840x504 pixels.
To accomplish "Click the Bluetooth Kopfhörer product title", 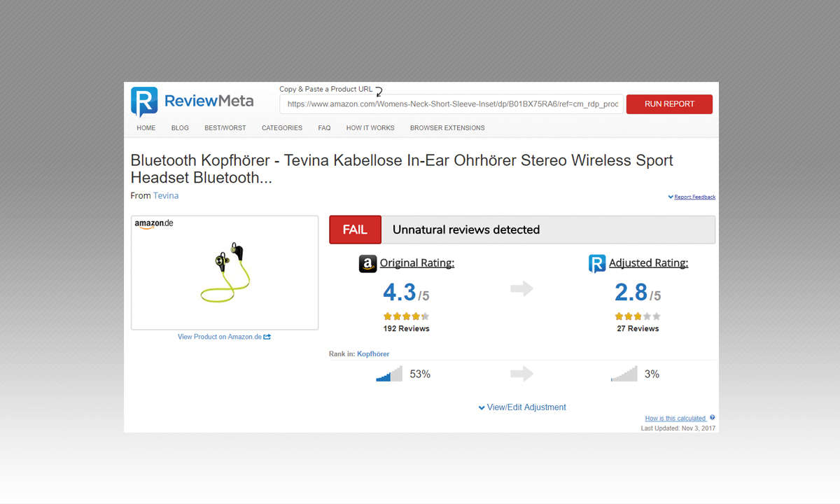I will 402,169.
